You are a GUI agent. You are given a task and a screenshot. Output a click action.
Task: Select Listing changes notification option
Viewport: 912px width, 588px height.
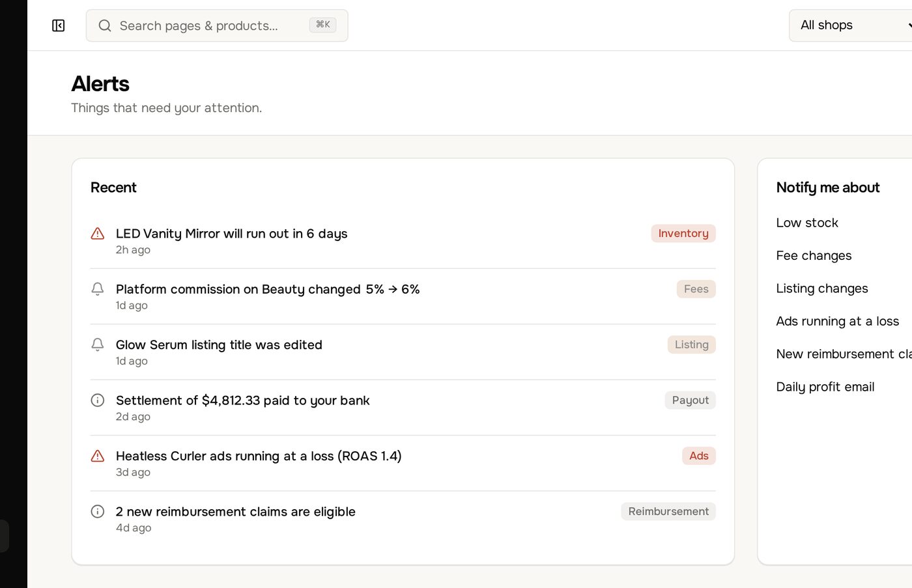[x=822, y=288]
